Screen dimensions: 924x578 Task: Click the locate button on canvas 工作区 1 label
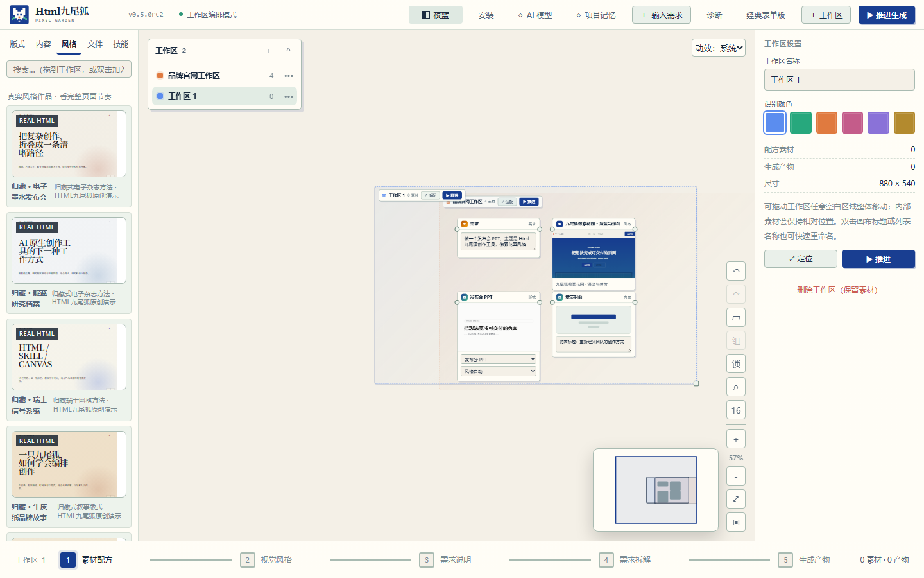pyautogui.click(x=430, y=195)
